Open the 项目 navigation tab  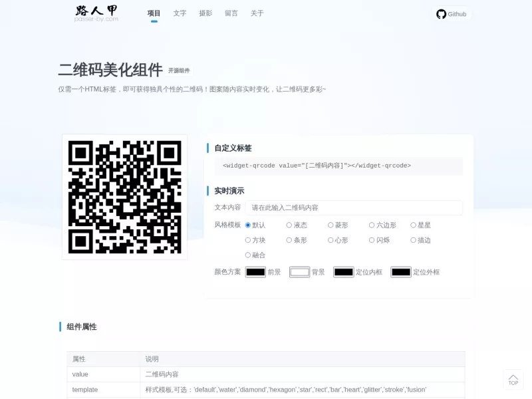(154, 13)
